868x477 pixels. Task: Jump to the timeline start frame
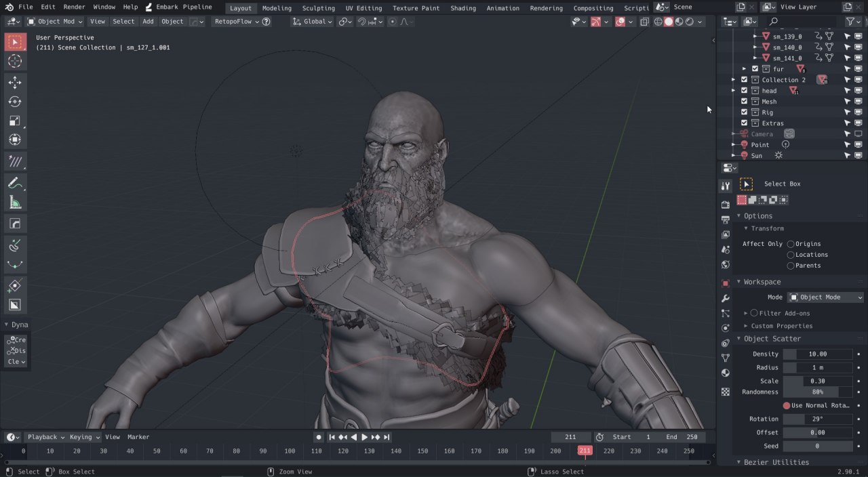(x=332, y=437)
